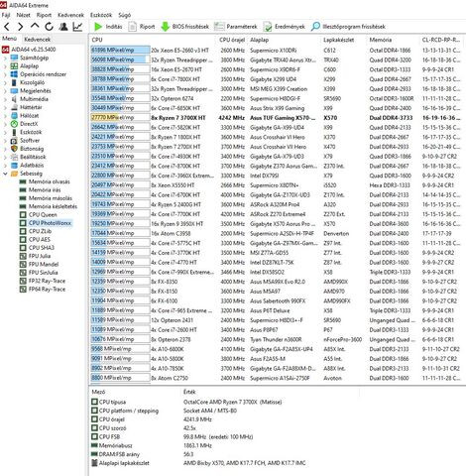Select the AIDA64 v6.25.5400 root item
466x476 pixels.
29,50
